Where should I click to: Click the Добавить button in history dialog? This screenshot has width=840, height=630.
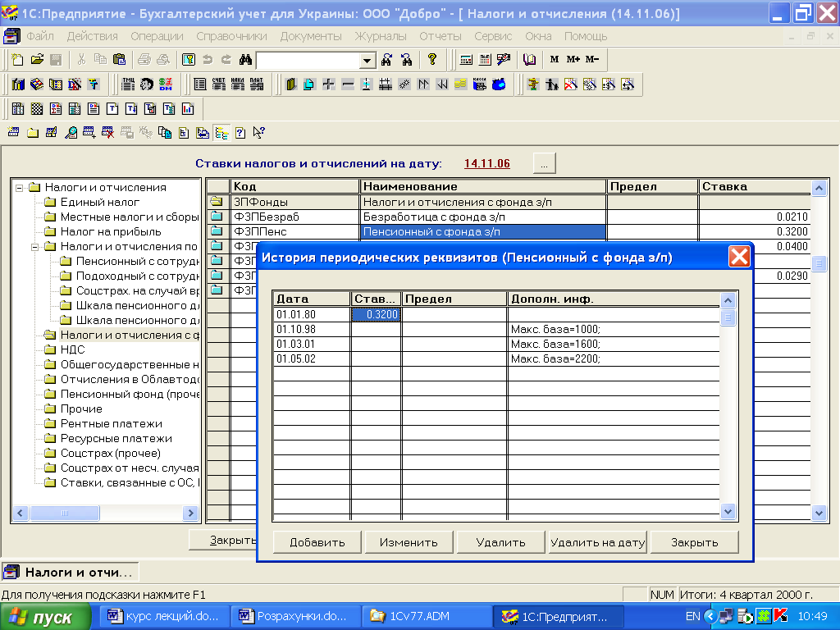click(317, 542)
